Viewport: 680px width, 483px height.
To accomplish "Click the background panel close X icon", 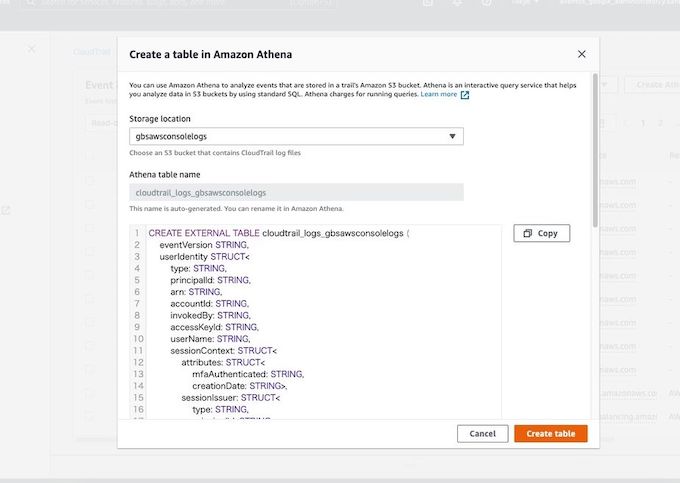I will pos(31,49).
